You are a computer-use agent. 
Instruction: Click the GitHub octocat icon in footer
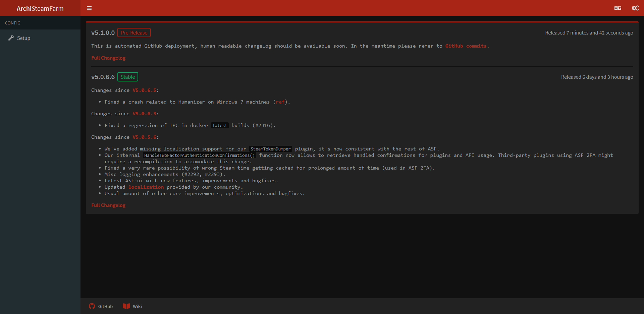pyautogui.click(x=92, y=306)
